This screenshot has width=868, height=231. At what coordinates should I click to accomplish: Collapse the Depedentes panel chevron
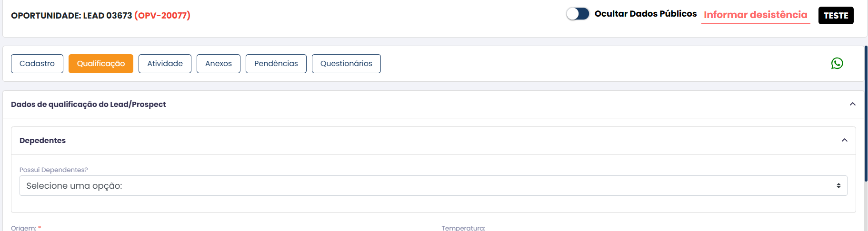(845, 140)
